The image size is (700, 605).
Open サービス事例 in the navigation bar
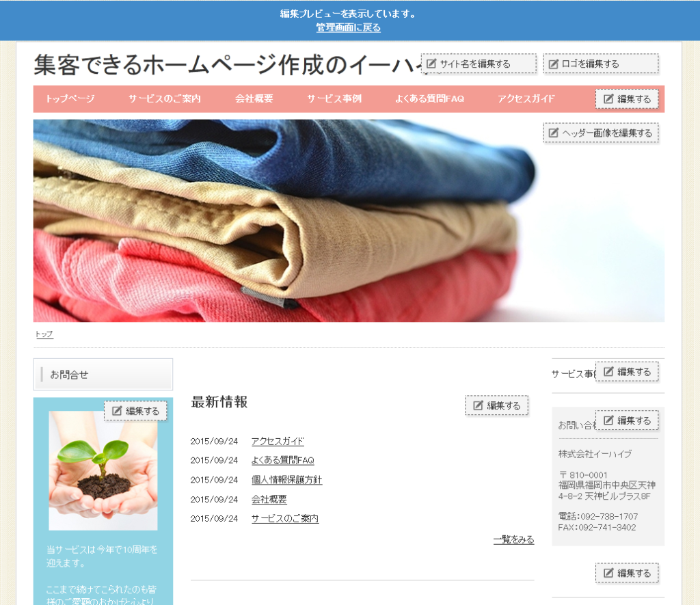coord(334,99)
